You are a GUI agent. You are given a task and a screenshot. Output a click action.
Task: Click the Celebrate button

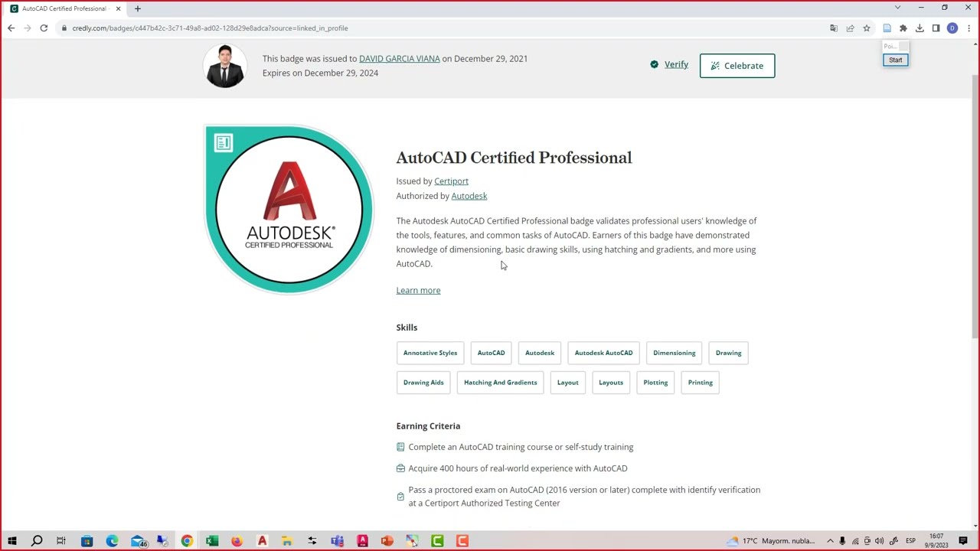coord(737,66)
